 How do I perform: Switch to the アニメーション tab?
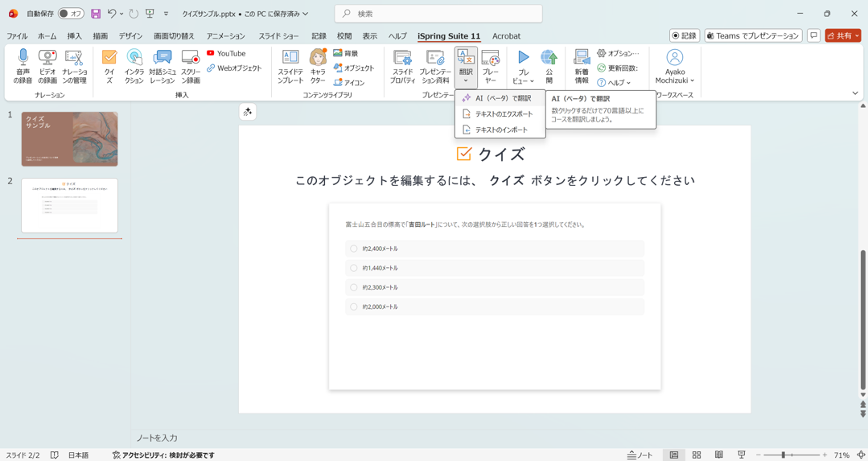(225, 36)
